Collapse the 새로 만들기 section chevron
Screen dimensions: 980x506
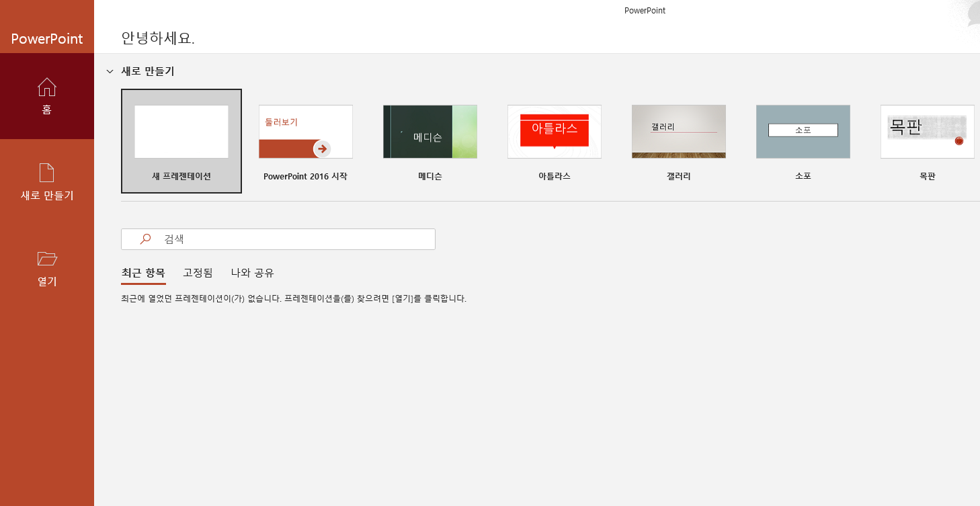coord(110,71)
